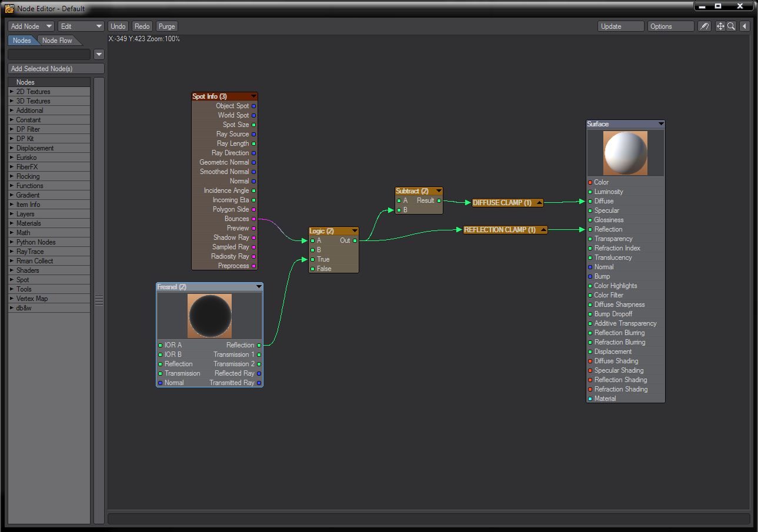Expand the DIFFUSE CLAMP (1) node
The height and width of the screenshot is (532, 758).
click(539, 203)
